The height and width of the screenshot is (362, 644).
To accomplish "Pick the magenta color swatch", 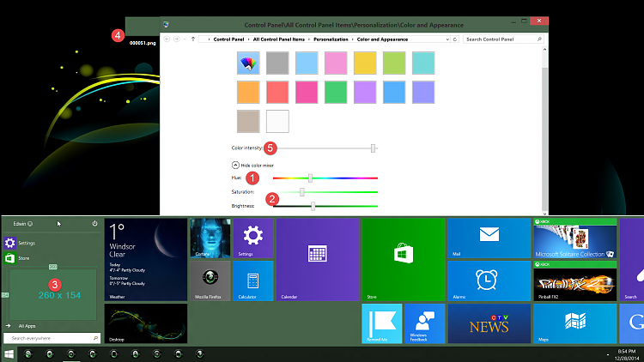I will tap(307, 92).
